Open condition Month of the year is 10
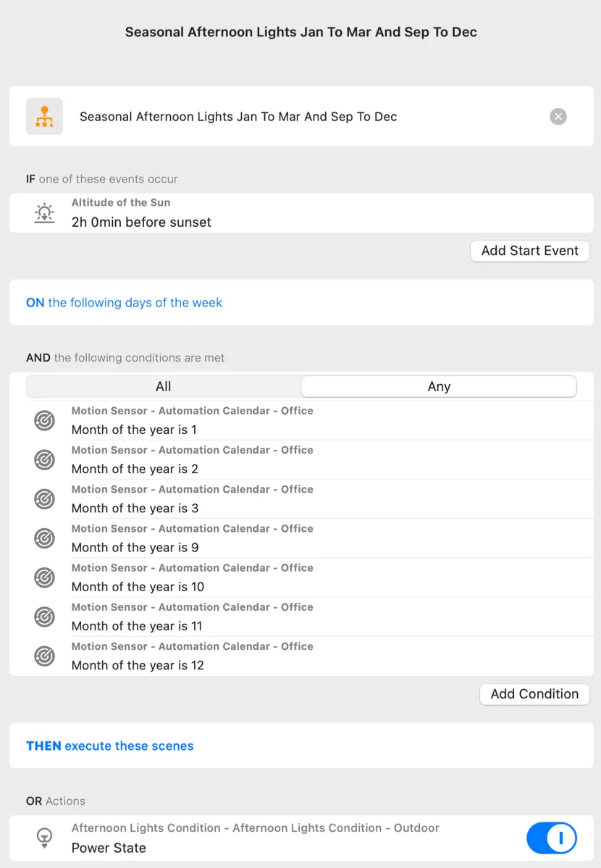 click(x=301, y=577)
